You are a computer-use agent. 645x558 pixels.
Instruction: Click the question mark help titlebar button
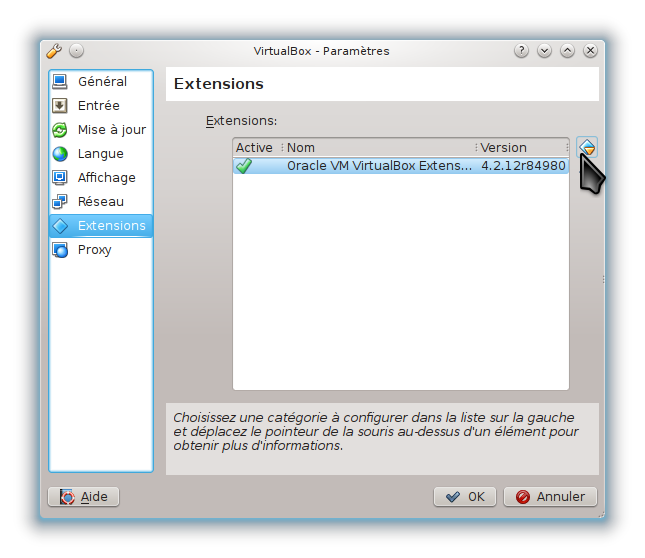click(x=521, y=51)
